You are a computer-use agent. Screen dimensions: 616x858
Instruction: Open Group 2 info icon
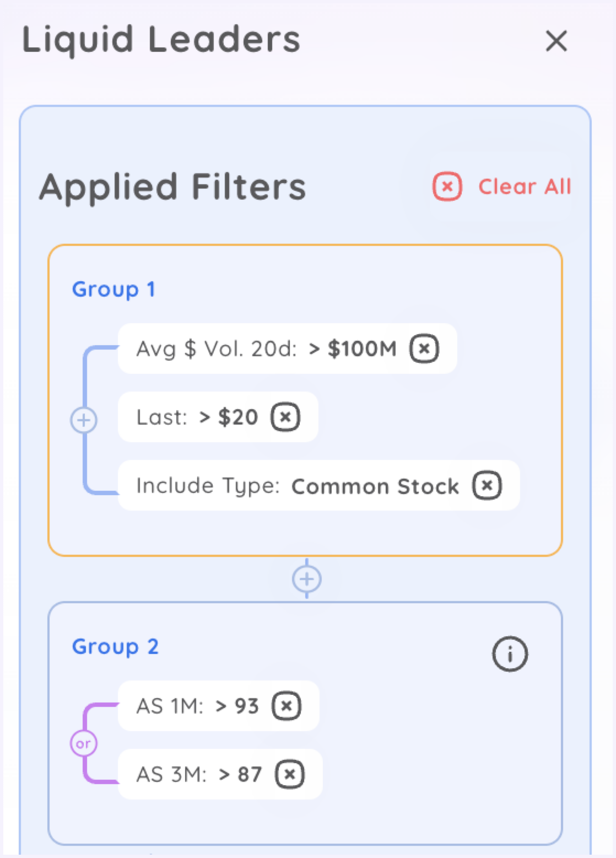point(510,654)
